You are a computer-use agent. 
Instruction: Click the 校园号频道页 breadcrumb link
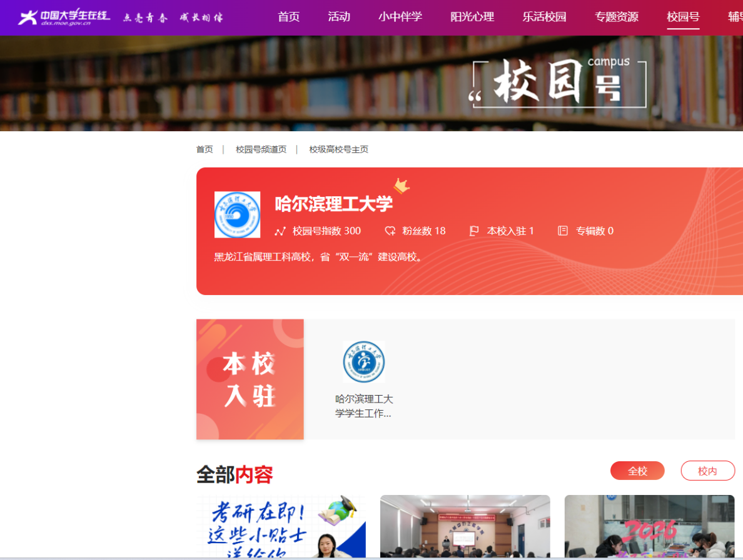(261, 149)
